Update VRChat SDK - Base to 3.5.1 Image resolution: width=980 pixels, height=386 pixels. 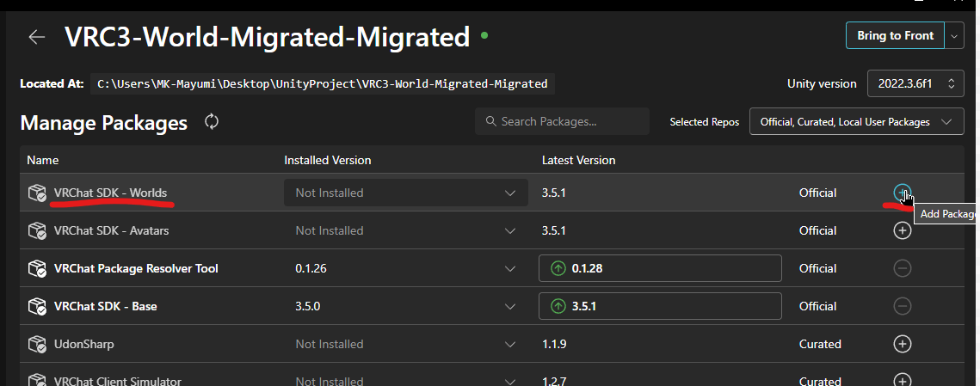point(659,306)
